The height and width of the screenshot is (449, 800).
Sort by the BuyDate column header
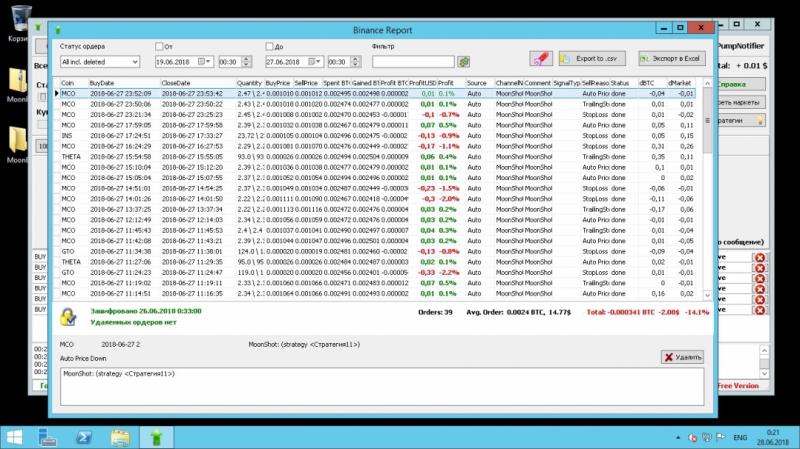click(x=124, y=83)
